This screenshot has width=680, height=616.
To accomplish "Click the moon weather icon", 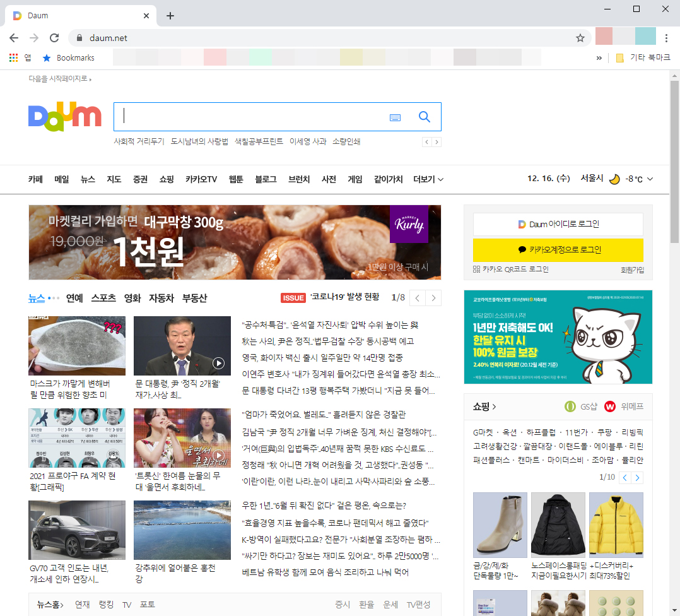I will tap(614, 179).
